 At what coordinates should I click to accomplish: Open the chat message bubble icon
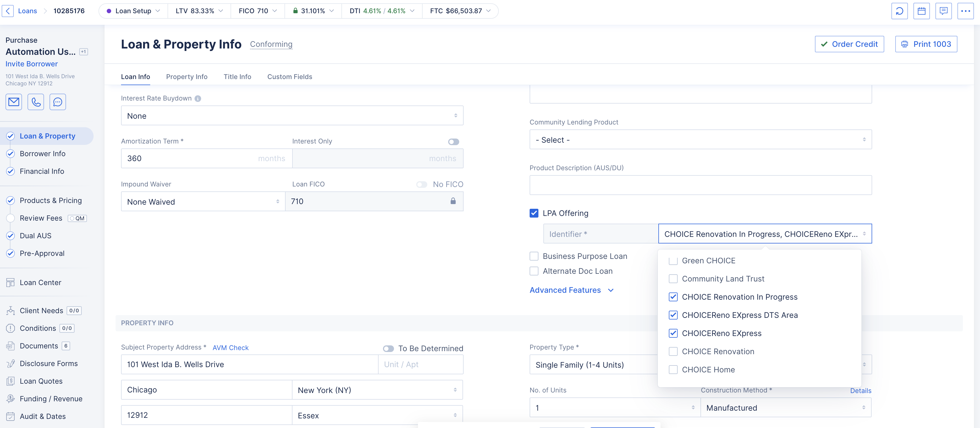(58, 102)
